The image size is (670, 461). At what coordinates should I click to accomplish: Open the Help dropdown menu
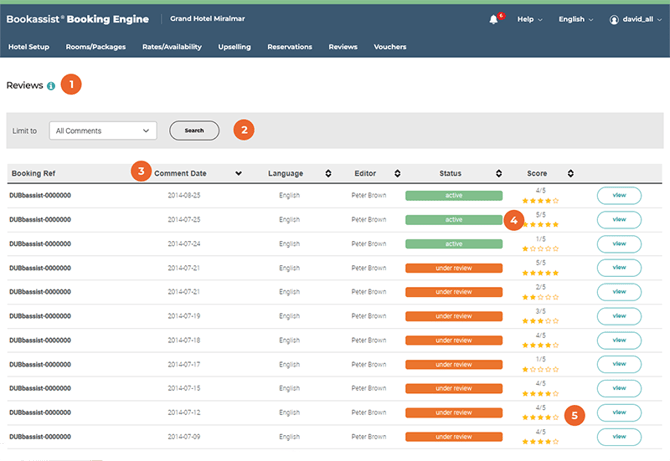pos(529,19)
